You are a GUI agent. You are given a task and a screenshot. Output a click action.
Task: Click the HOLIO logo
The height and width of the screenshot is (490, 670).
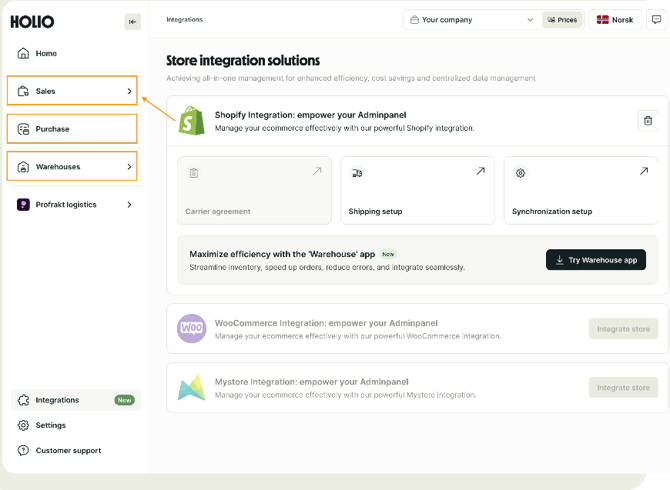33,22
